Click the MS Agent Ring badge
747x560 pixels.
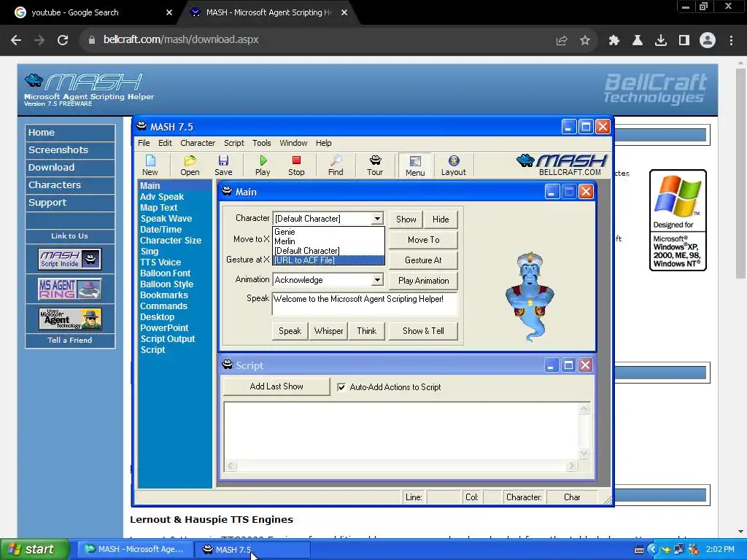tap(69, 289)
